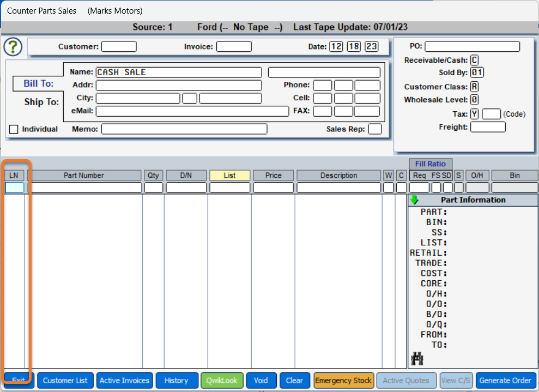Click the Clear button
This screenshot has height=392, width=539.
click(x=294, y=381)
